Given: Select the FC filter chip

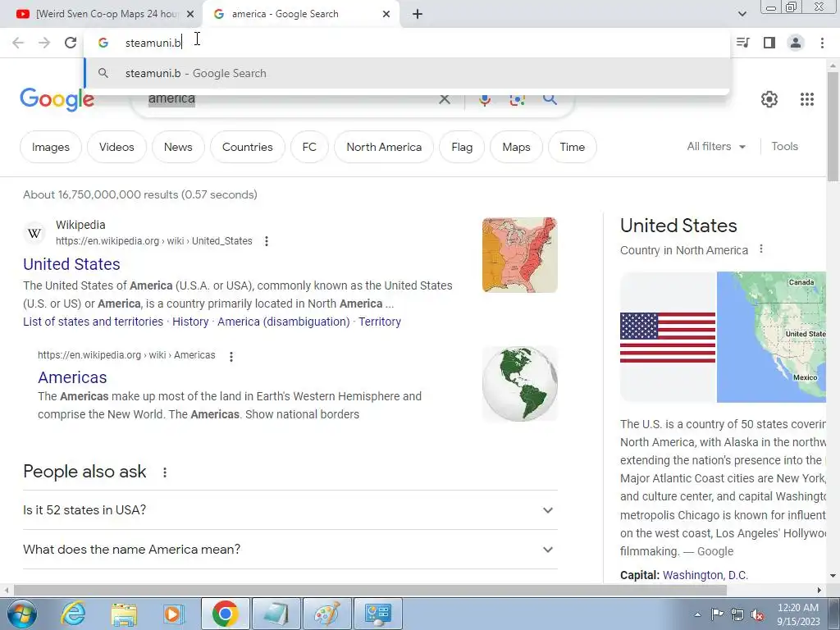Looking at the screenshot, I should 309,147.
